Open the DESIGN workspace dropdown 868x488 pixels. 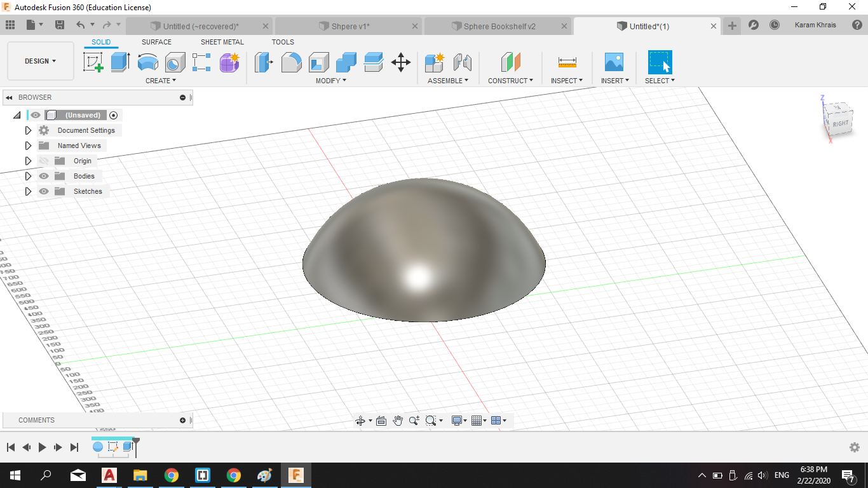point(41,61)
